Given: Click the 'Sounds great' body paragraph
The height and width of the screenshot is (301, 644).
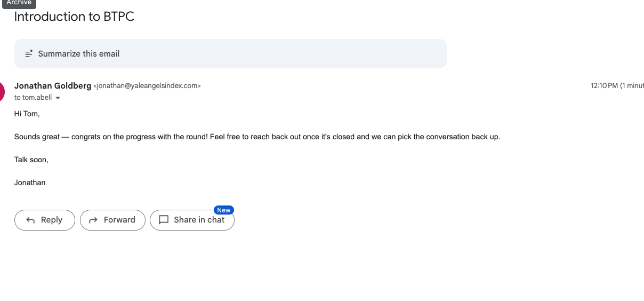Looking at the screenshot, I should click(257, 137).
